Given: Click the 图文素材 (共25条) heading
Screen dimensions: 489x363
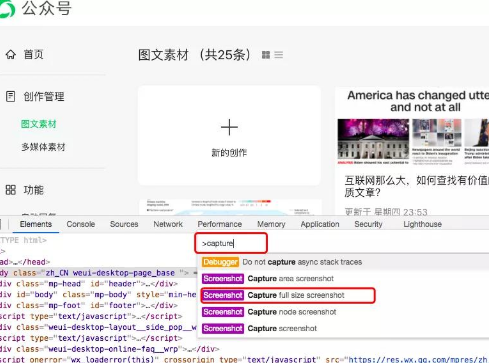Looking at the screenshot, I should point(194,55).
